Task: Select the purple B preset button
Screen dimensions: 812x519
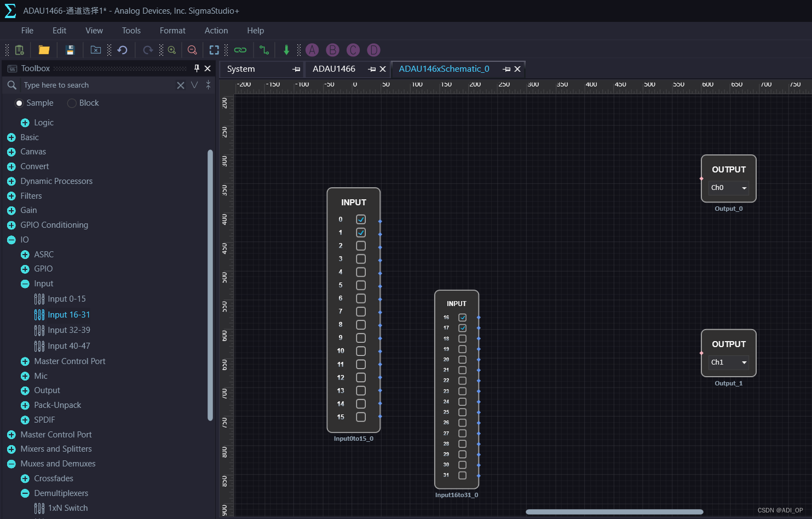Action: click(x=332, y=50)
